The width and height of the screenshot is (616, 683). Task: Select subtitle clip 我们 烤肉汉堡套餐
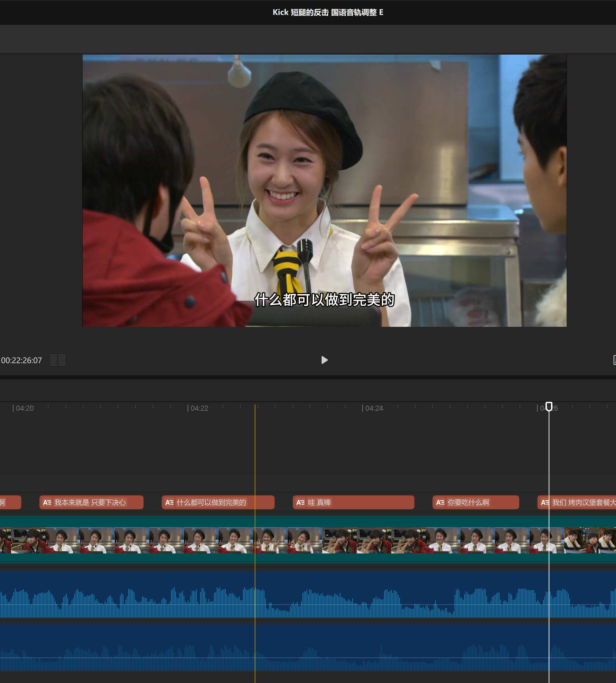click(577, 502)
